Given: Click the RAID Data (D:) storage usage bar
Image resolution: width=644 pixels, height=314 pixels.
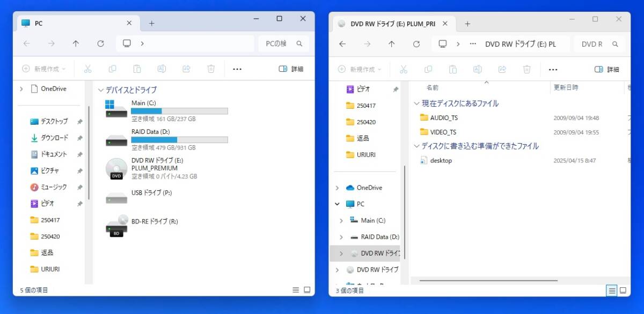Looking at the screenshot, I should [179, 140].
